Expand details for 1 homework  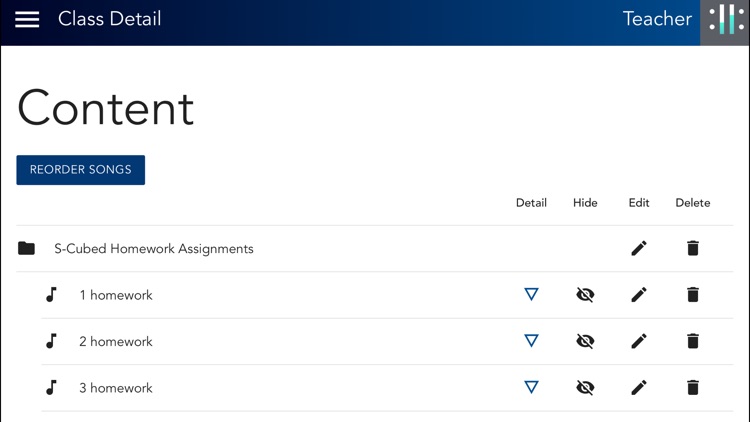click(x=531, y=294)
